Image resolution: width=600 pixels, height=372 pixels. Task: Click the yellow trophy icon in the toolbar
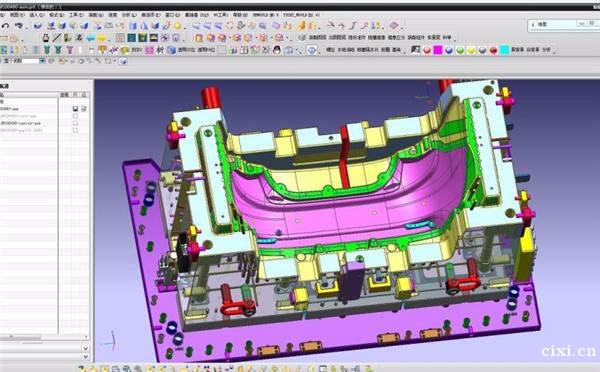tap(102, 50)
